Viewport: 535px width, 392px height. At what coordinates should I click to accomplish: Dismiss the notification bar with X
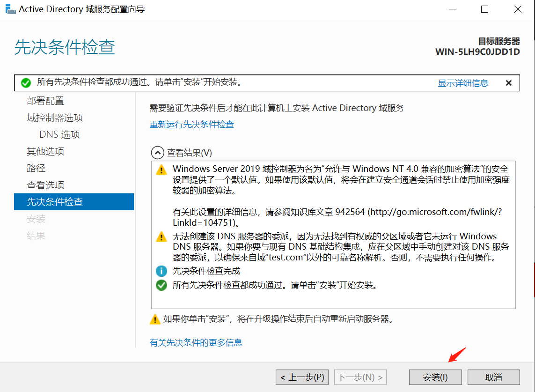(509, 83)
